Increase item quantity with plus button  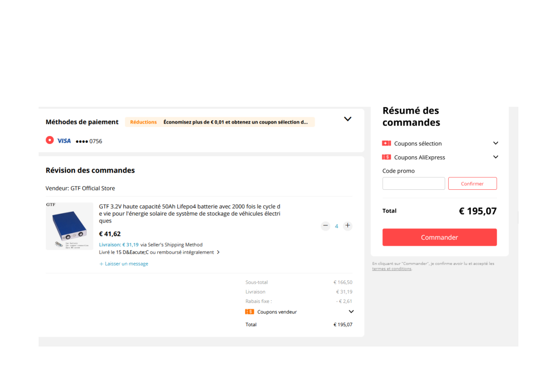click(348, 226)
